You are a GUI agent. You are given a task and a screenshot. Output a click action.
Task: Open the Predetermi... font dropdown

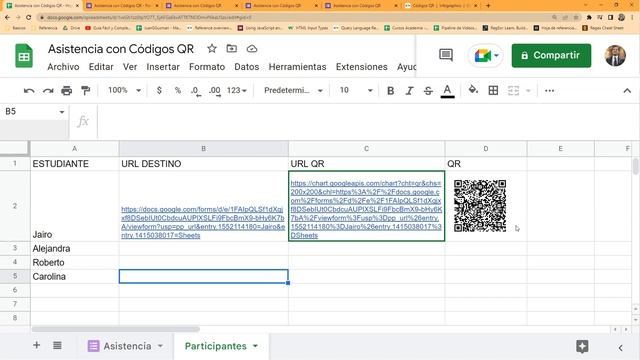tap(293, 90)
